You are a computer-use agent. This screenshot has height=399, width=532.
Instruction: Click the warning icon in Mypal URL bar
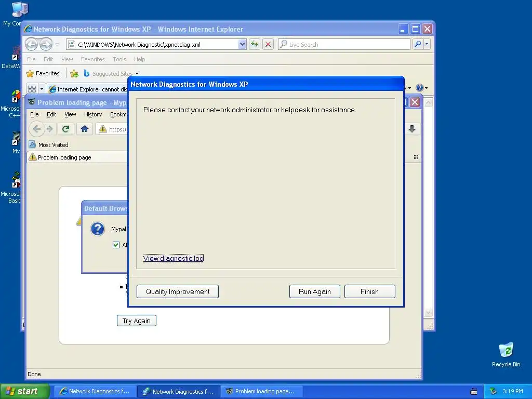tap(102, 129)
